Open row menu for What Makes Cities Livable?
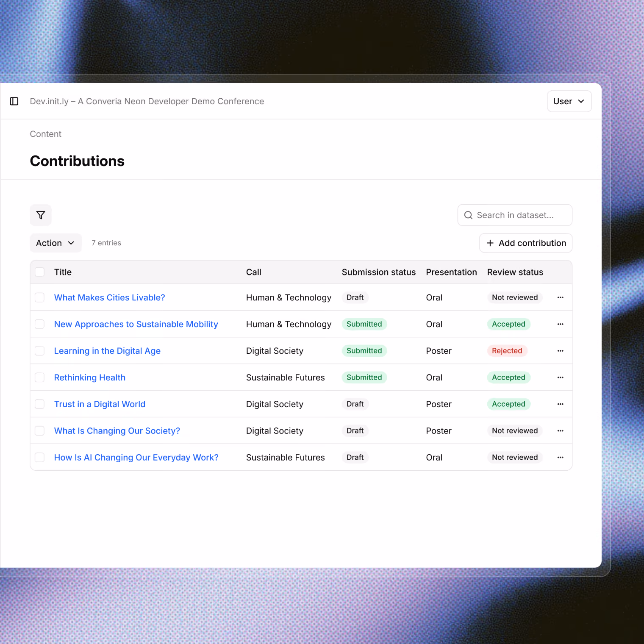Viewport: 644px width, 644px height. coord(560,297)
